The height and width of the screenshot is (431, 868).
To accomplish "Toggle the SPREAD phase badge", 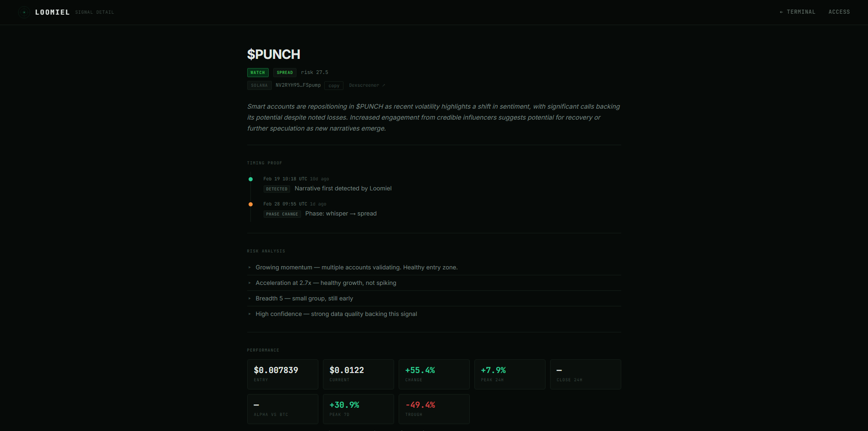I will 285,72.
